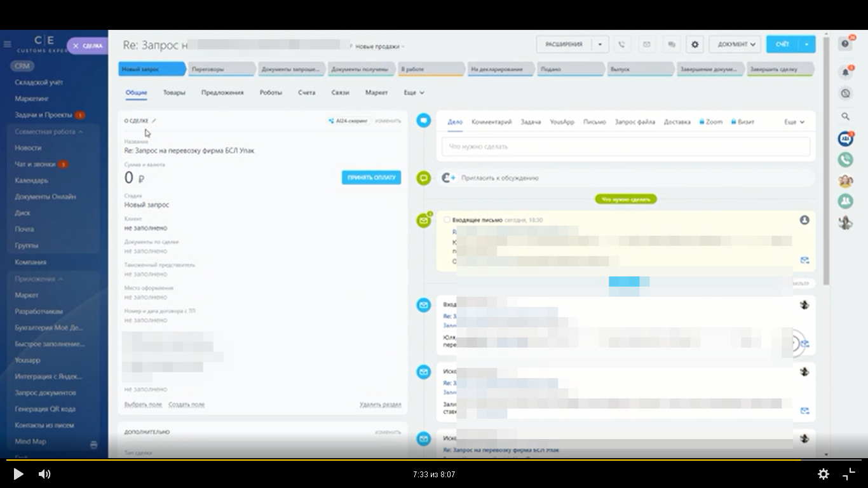Click the invite participant plus icon
The width and height of the screenshot is (868, 488).
pos(449,178)
